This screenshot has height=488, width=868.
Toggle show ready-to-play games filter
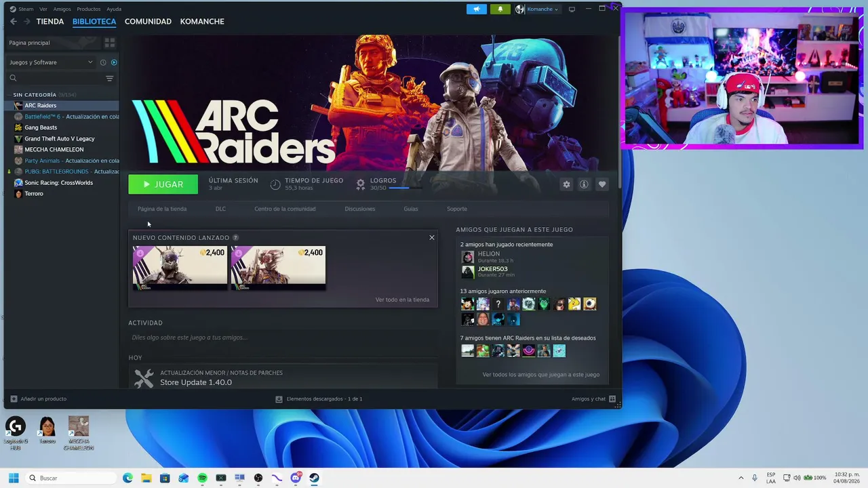coord(114,62)
